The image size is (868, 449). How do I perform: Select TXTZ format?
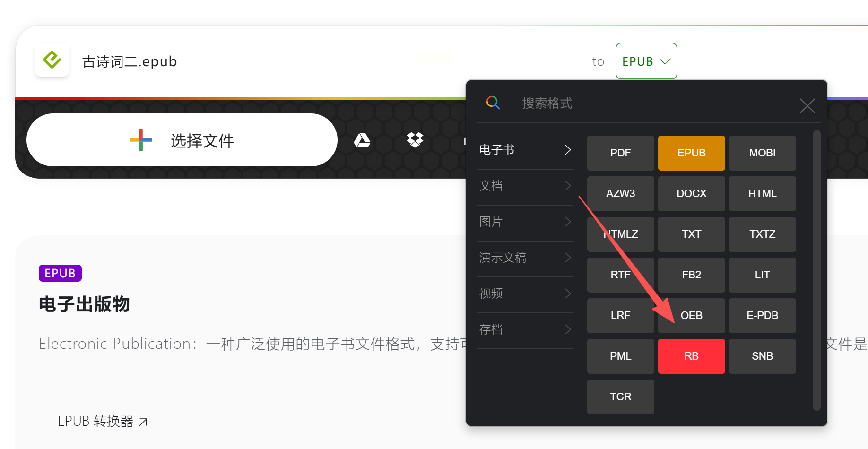tap(763, 234)
